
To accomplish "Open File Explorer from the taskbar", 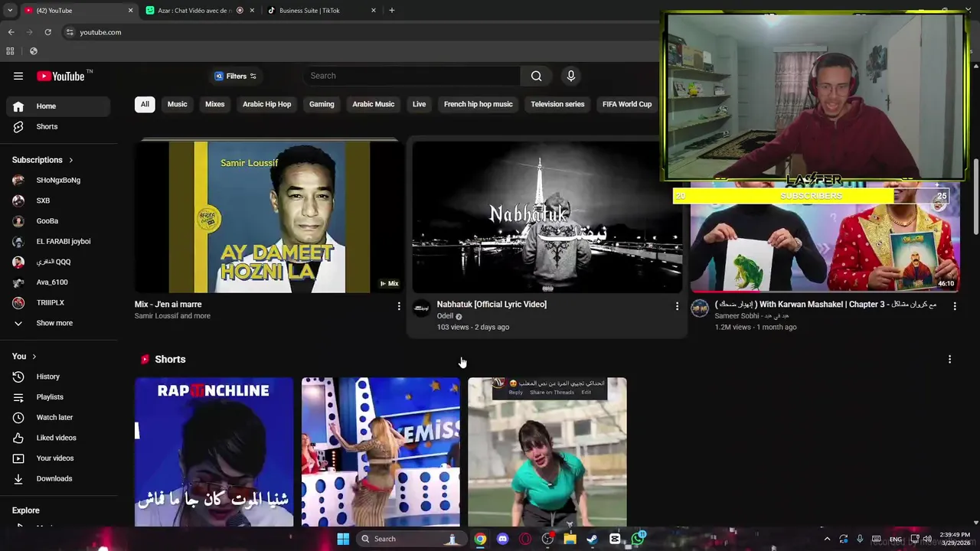I will tap(570, 539).
